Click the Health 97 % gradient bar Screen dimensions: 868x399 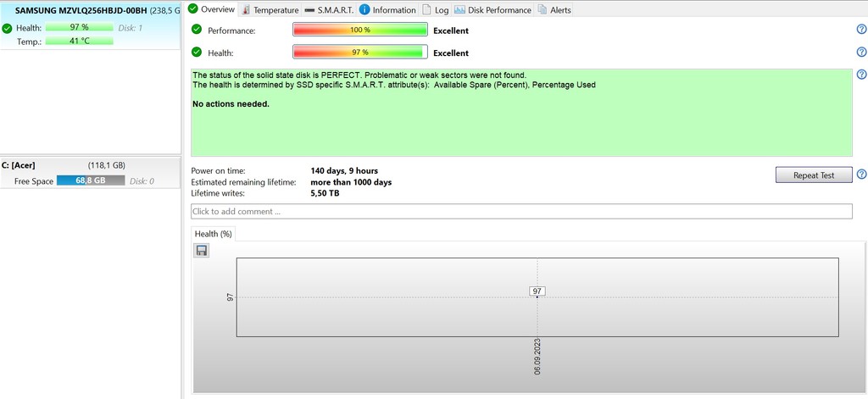359,52
